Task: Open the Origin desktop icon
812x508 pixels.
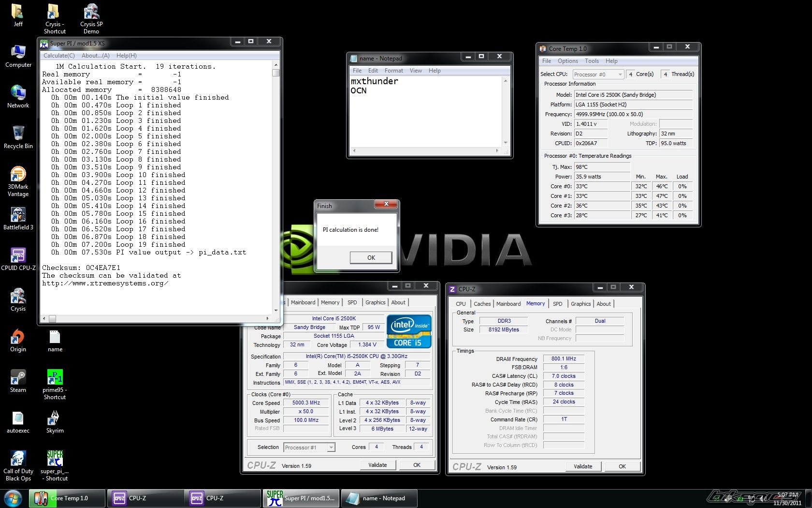Action: coord(18,340)
